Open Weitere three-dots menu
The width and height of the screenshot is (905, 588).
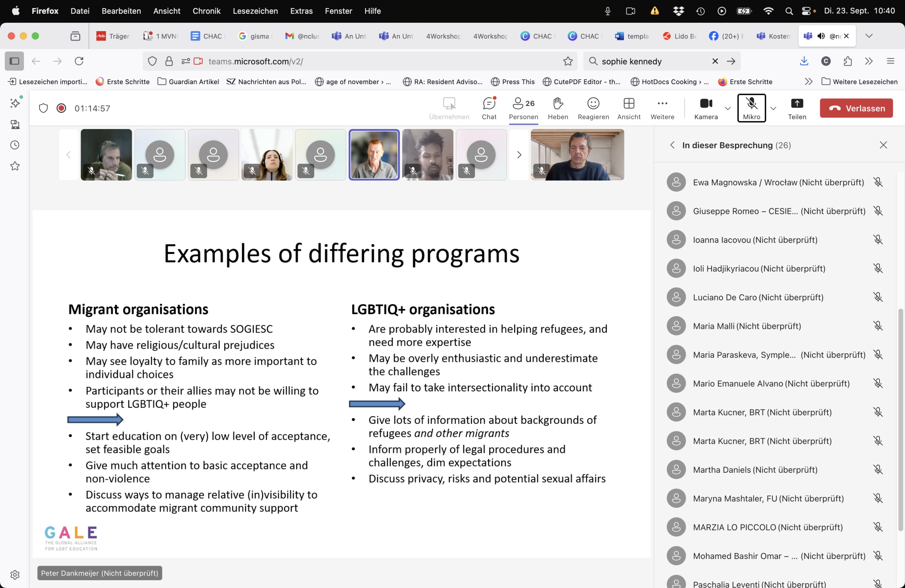[662, 108]
